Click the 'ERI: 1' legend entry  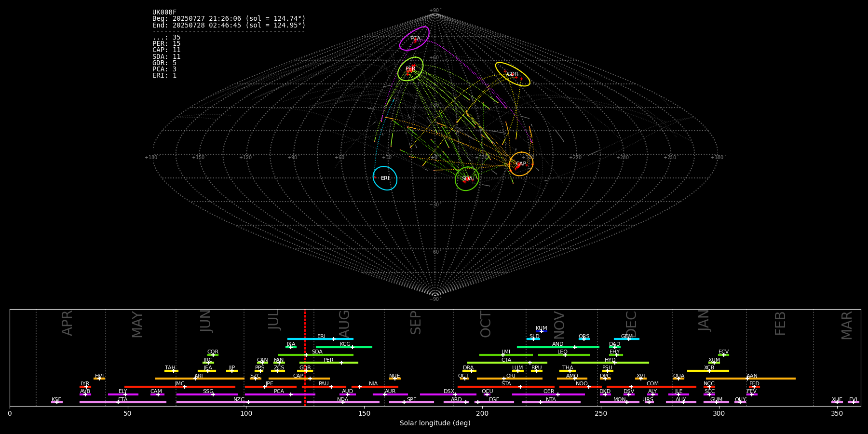tap(164, 76)
